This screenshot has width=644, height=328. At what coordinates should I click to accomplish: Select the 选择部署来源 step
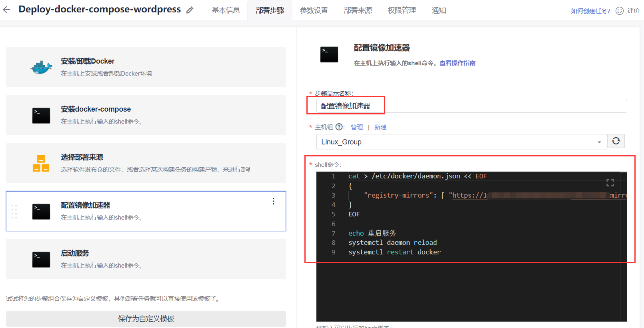pyautogui.click(x=146, y=163)
